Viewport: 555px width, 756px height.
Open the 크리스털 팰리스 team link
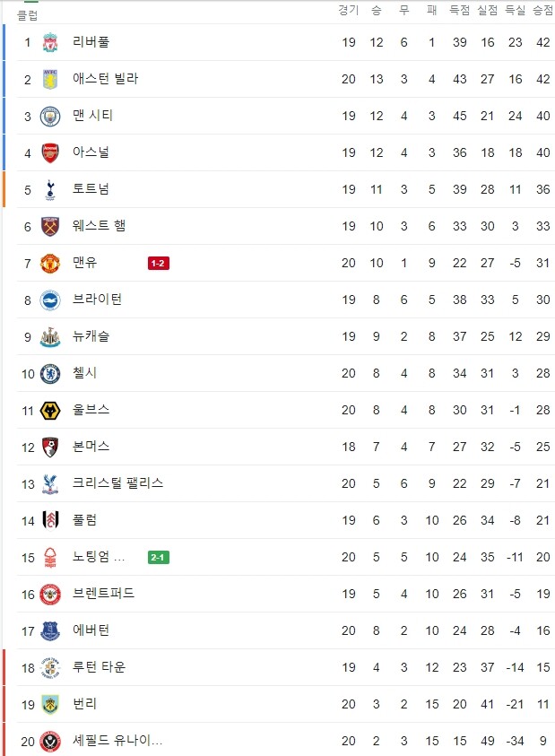(x=117, y=483)
